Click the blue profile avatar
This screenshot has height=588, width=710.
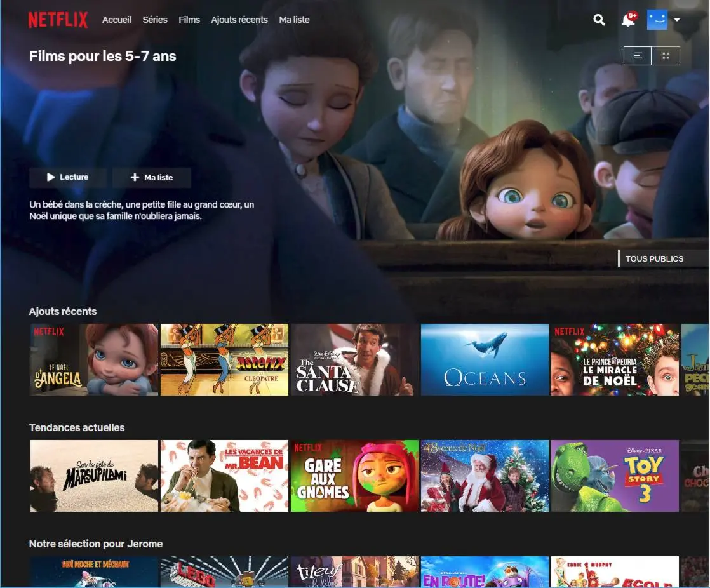(657, 20)
